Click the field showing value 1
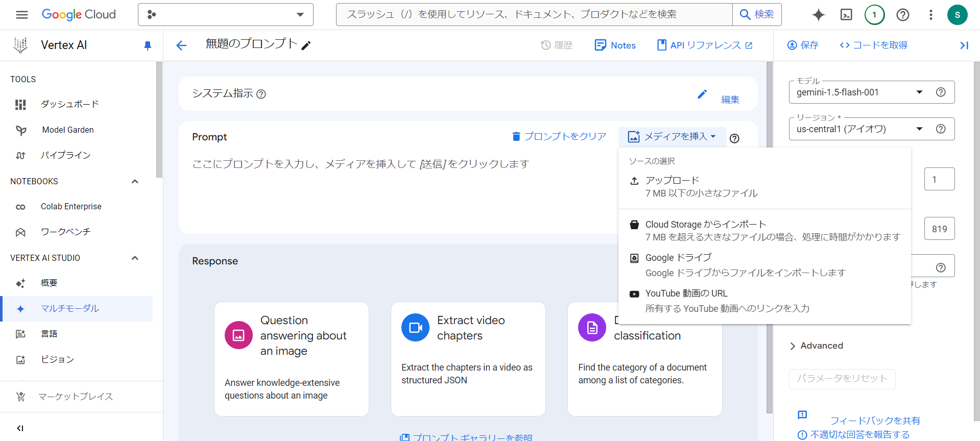 (939, 179)
